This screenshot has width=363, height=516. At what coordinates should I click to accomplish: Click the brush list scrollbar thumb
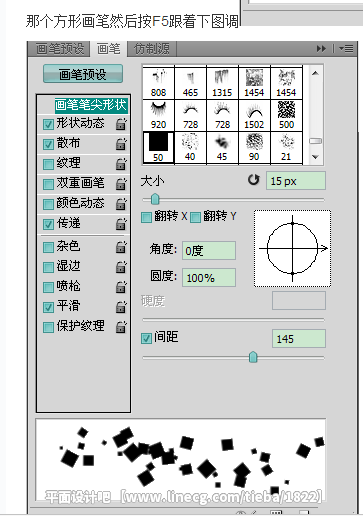tap(315, 141)
